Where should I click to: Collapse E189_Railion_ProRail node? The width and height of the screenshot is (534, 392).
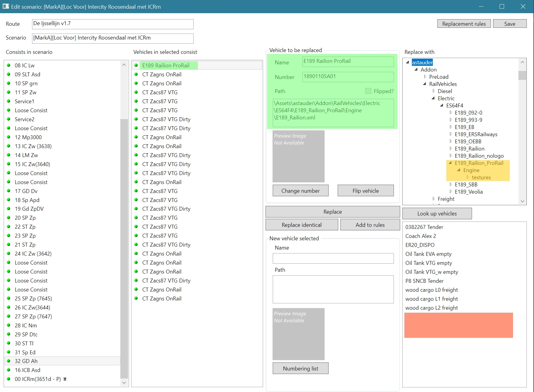click(450, 163)
